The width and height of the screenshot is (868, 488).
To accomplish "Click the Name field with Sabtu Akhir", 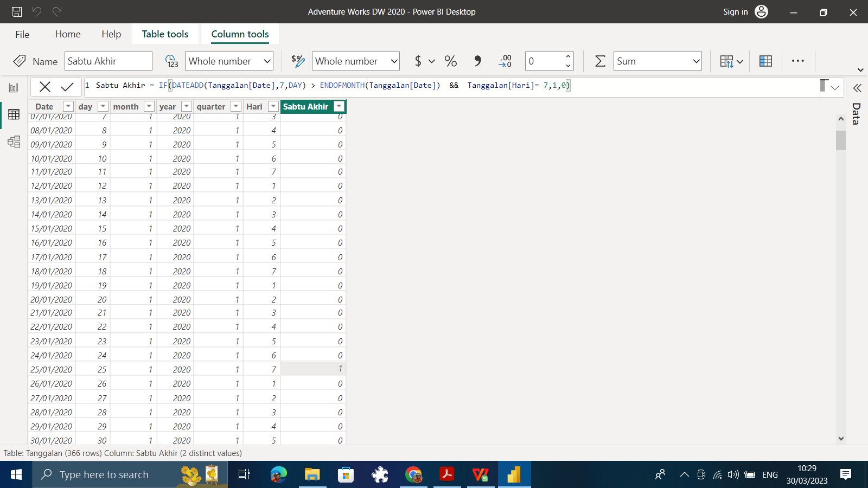I will tap(108, 61).
